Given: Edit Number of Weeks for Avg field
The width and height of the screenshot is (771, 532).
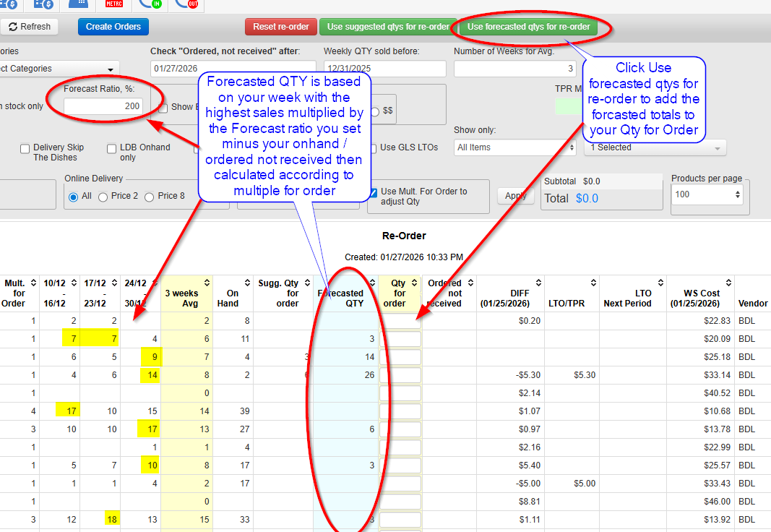Looking at the screenshot, I should (514, 69).
